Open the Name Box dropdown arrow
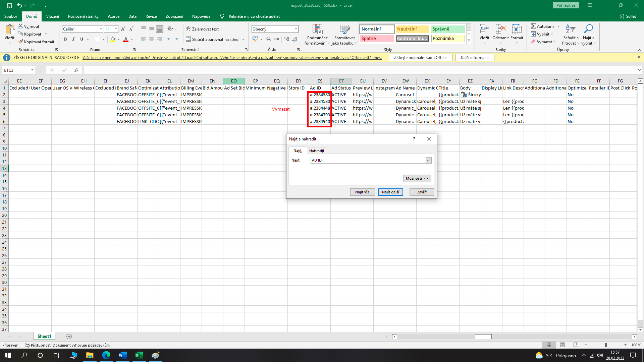 [32, 70]
